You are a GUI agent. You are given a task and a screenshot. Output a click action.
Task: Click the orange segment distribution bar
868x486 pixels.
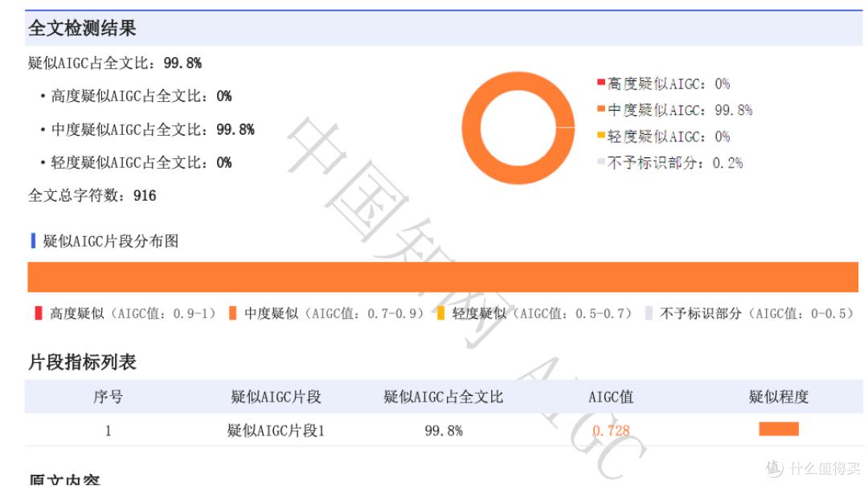pos(443,277)
